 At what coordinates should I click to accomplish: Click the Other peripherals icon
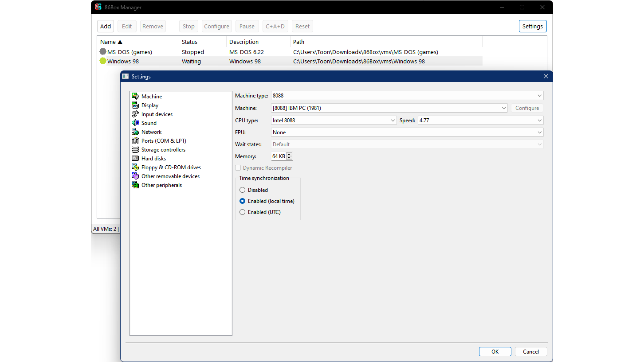(135, 185)
